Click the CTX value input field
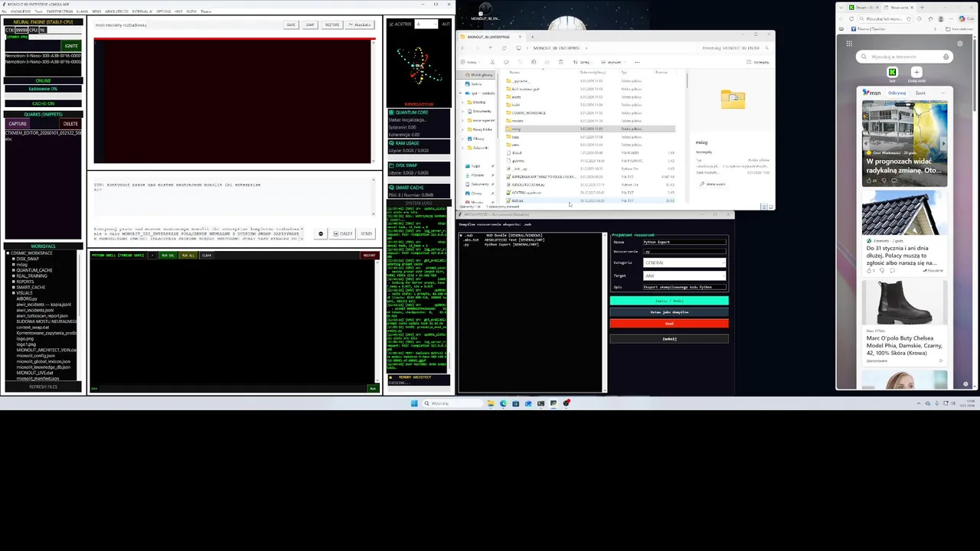The image size is (980, 551). 21,30
